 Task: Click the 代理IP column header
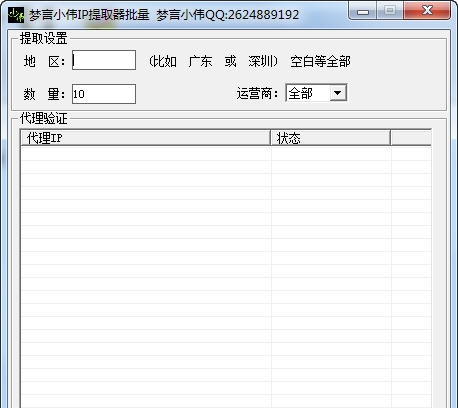pos(145,137)
